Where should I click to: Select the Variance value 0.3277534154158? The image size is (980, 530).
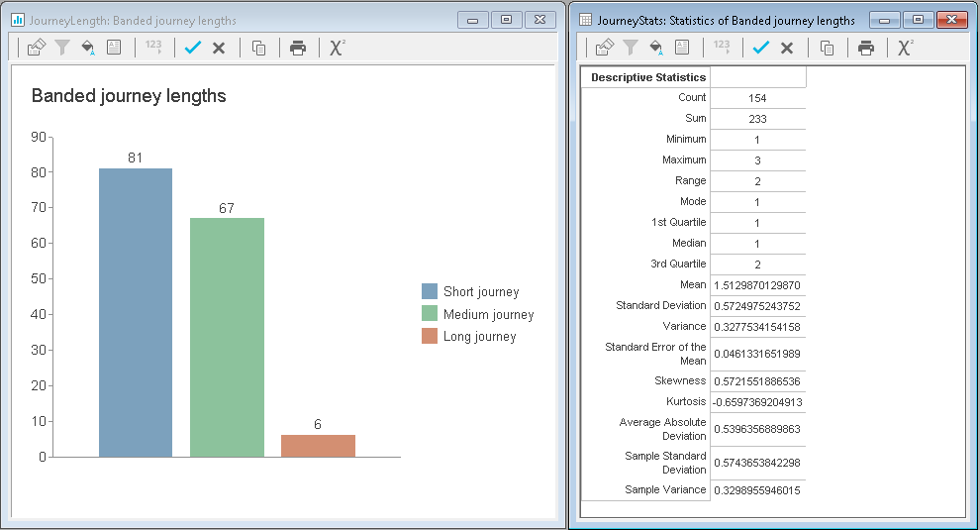pyautogui.click(x=757, y=327)
